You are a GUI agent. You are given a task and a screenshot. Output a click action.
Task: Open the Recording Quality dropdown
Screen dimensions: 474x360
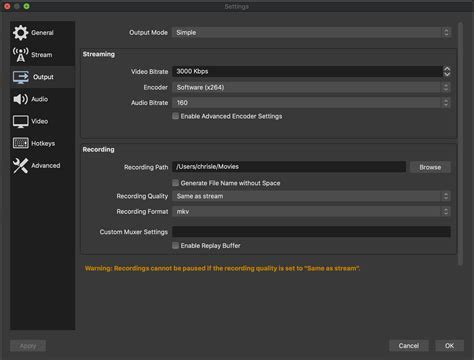coord(311,196)
